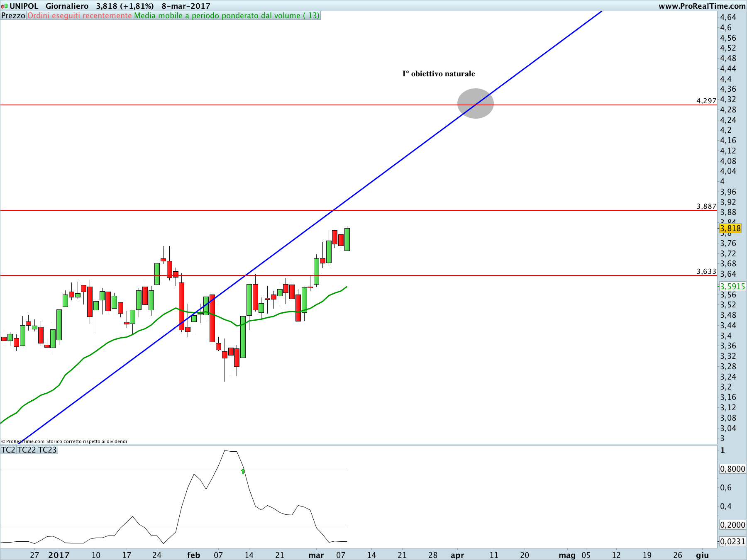
Task: Click the green 3,5915 moving average value
Action: point(732,286)
